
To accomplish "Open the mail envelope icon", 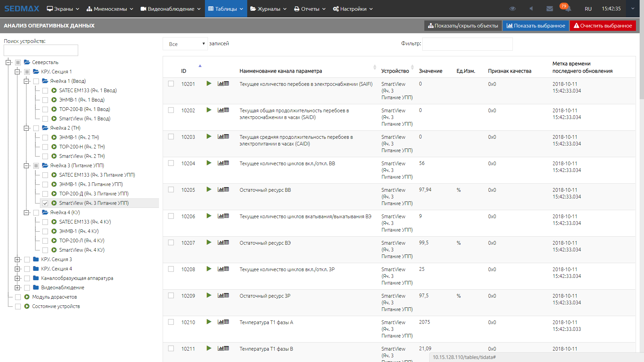I will 549,9.
